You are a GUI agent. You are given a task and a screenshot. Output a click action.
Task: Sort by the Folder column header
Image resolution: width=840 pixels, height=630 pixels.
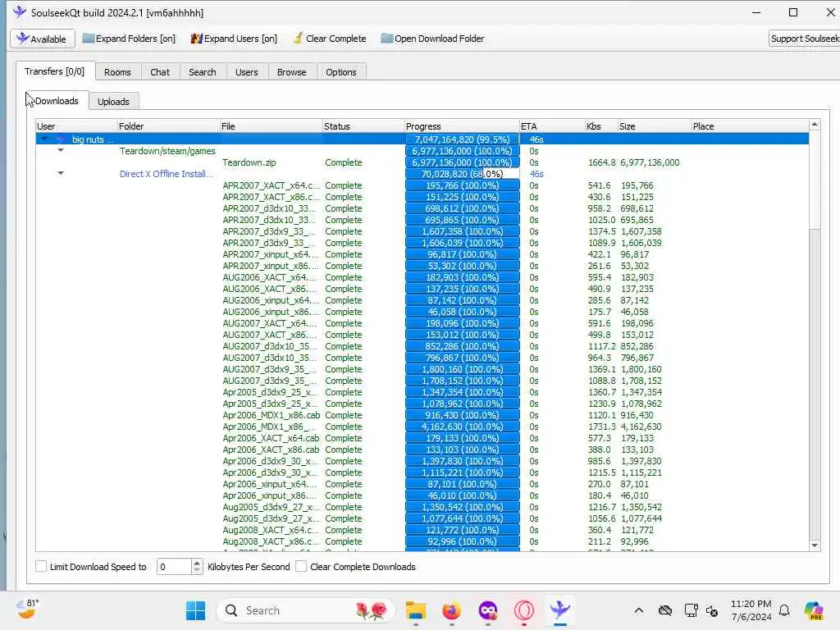(x=168, y=126)
